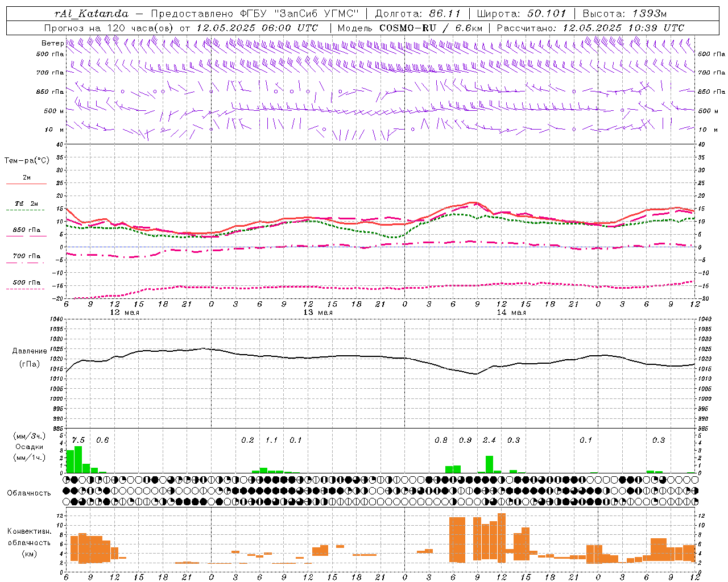Click the Долгота: 86.11 header field

(418, 14)
